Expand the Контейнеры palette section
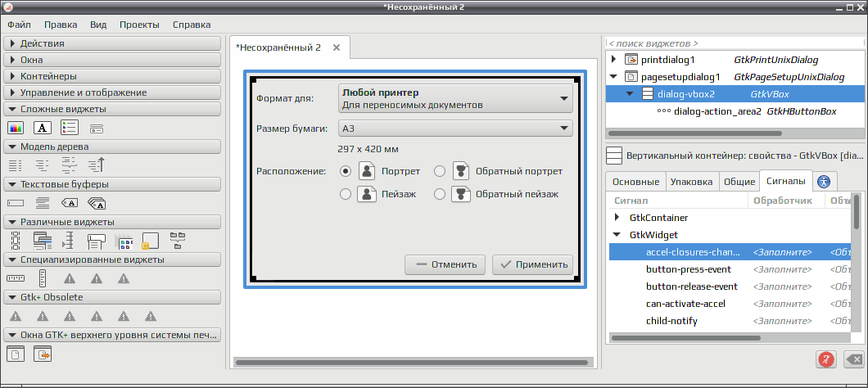The image size is (868, 388). coord(112,76)
